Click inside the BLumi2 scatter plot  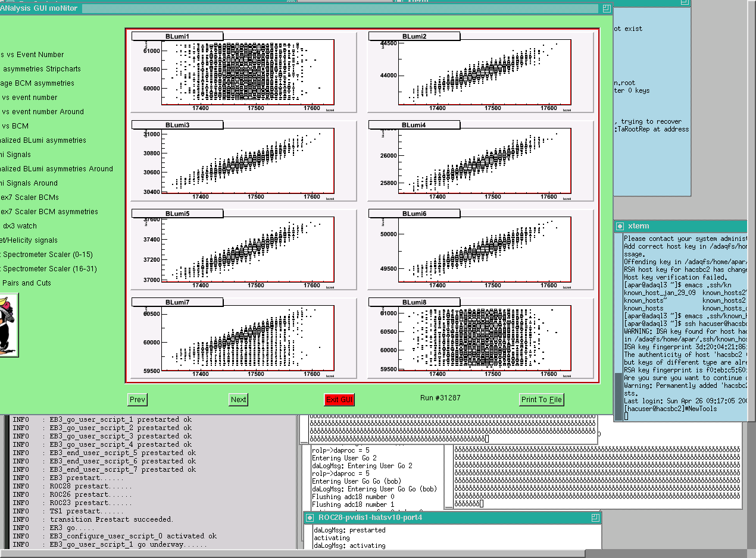485,73
